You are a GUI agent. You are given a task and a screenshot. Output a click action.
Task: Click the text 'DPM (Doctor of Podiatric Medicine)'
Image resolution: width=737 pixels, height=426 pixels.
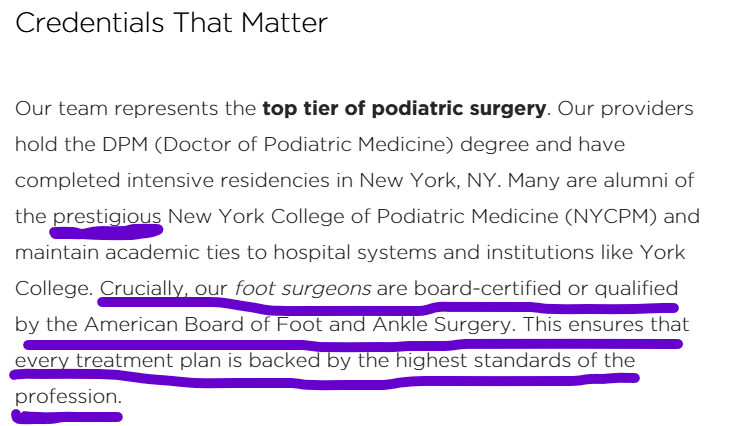tap(278, 145)
